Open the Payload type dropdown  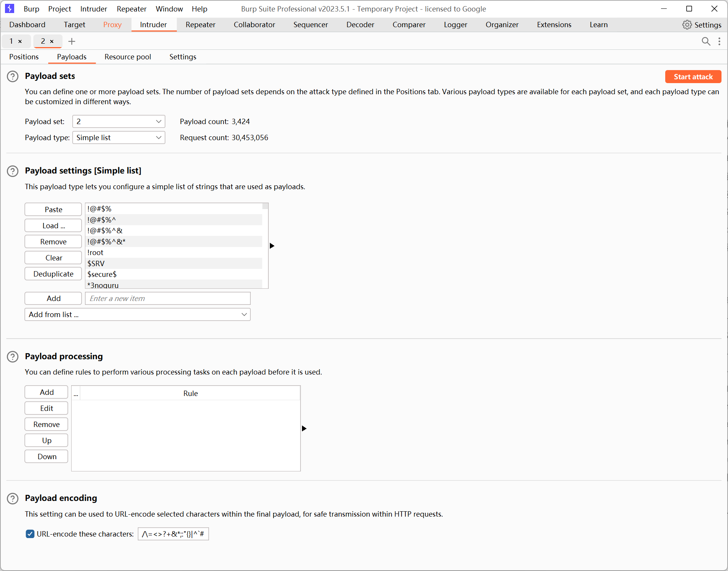pos(119,137)
